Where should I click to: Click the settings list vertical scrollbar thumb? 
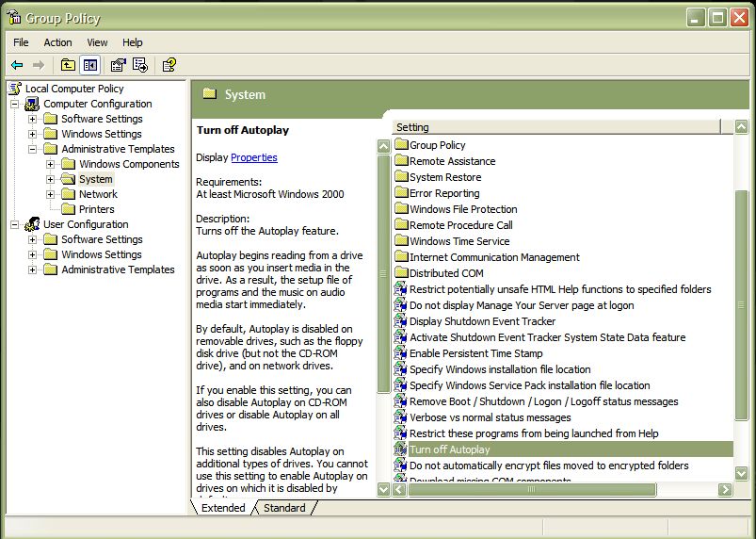(x=742, y=305)
